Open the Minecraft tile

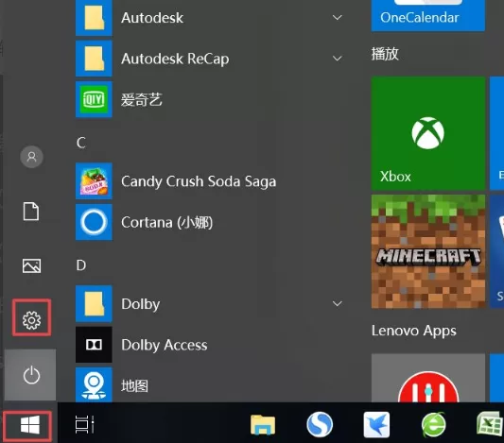point(428,251)
